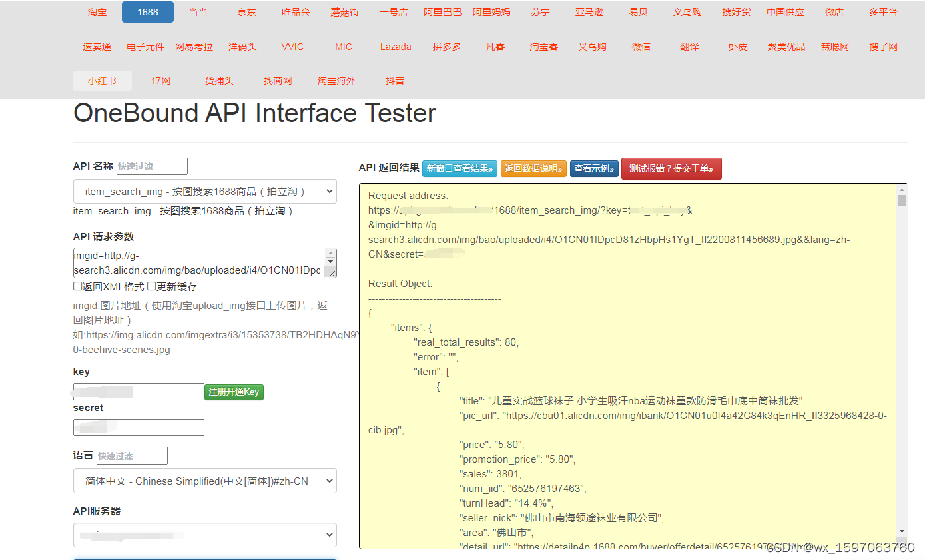Open the 翻译 tab
This screenshot has height=560, width=925.
click(x=690, y=47)
